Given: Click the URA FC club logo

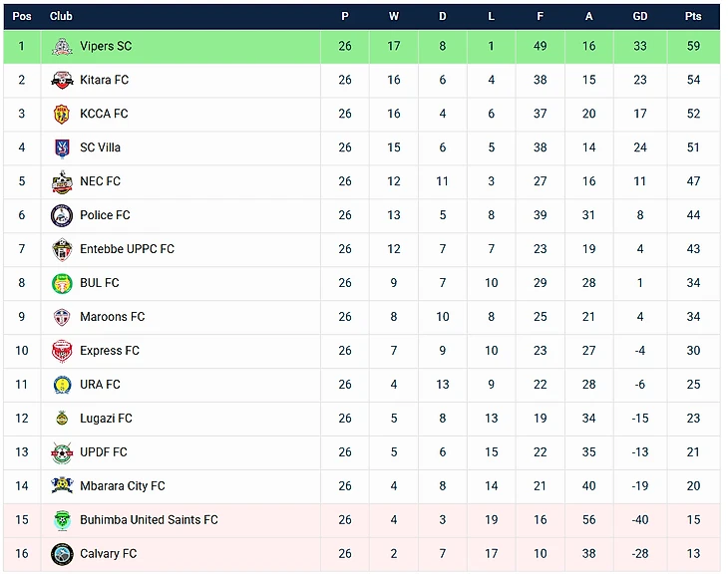Looking at the screenshot, I should click(62, 385).
